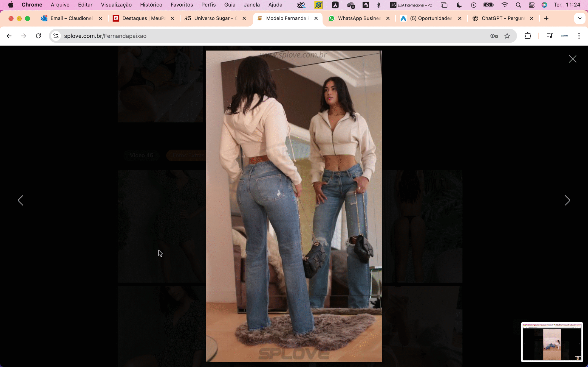Go to previous photo with left arrow
This screenshot has height=367, width=588.
pyautogui.click(x=21, y=200)
